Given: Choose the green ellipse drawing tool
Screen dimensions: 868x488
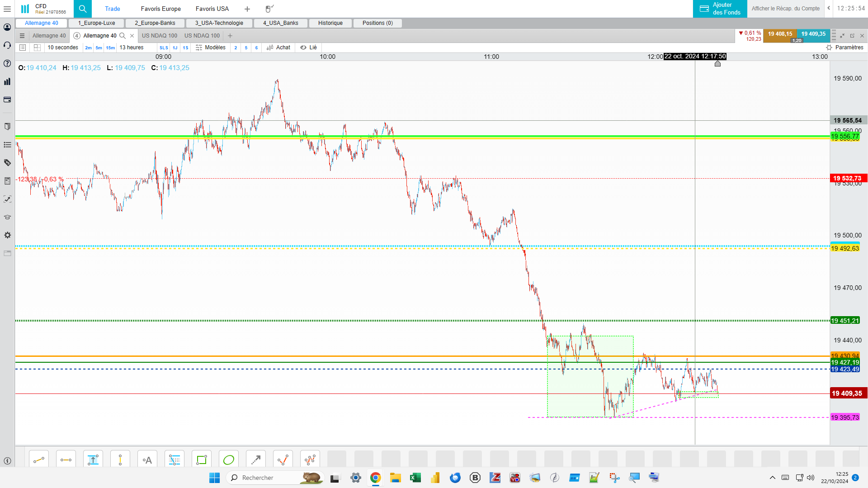Looking at the screenshot, I should point(229,460).
